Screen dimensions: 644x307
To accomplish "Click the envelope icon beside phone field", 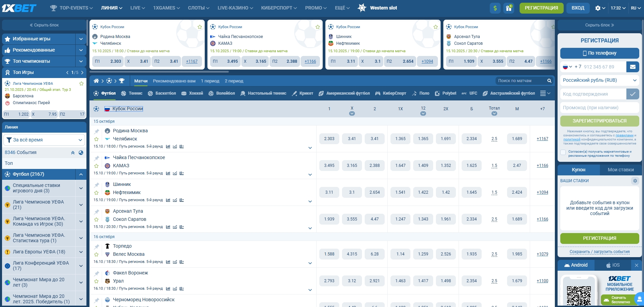I will click(632, 67).
